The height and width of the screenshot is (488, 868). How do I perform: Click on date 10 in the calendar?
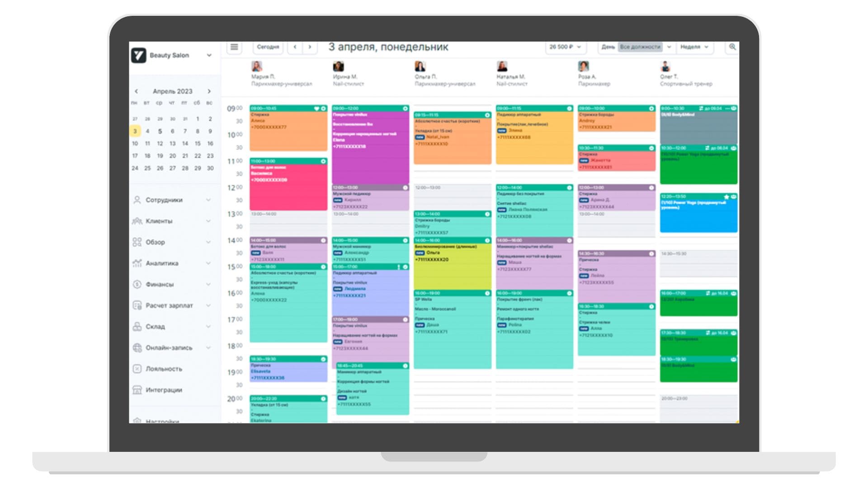pos(135,144)
